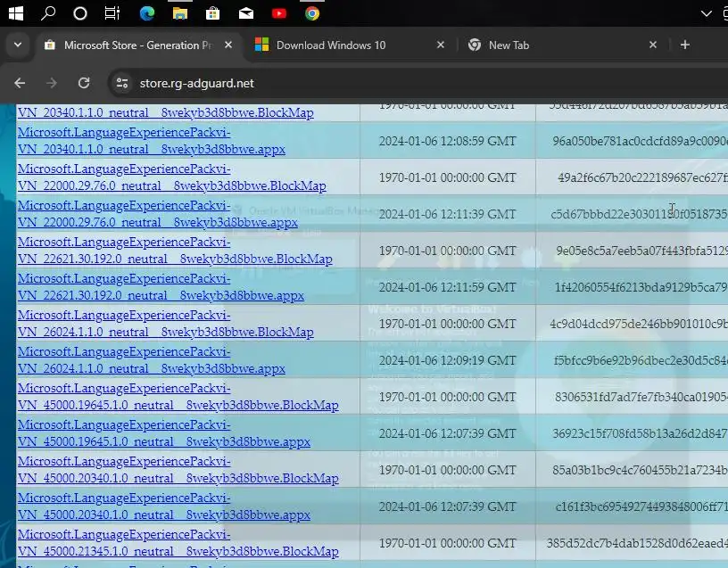View site information icon in address bar

pos(122,84)
